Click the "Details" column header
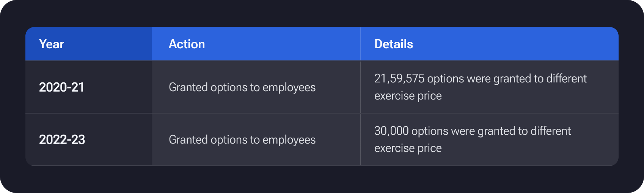This screenshot has height=193, width=644. point(393,44)
